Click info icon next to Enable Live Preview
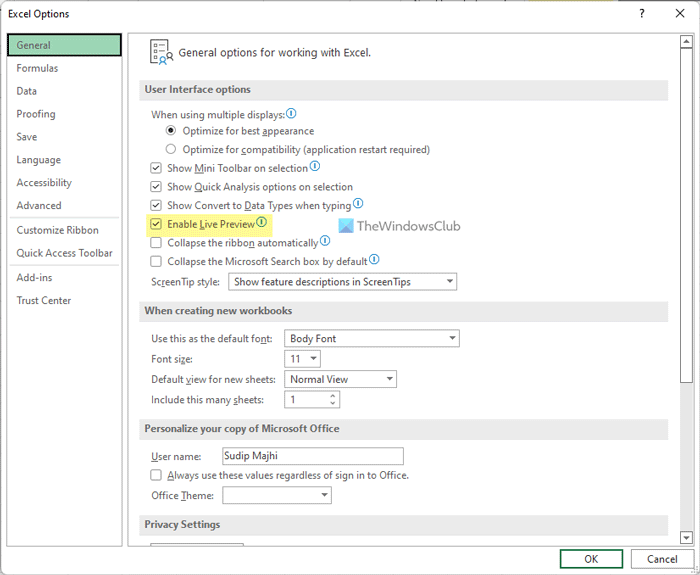The image size is (700, 575). pyautogui.click(x=262, y=222)
